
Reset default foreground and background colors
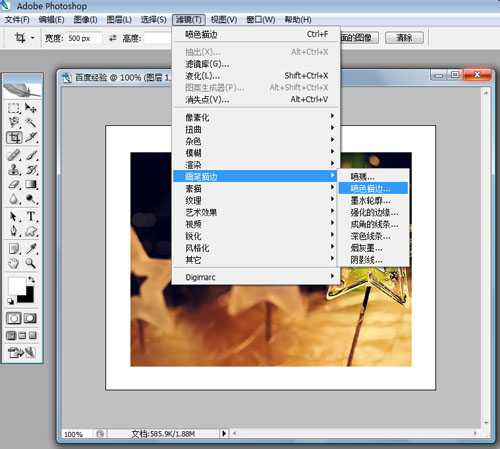[x=11, y=301]
